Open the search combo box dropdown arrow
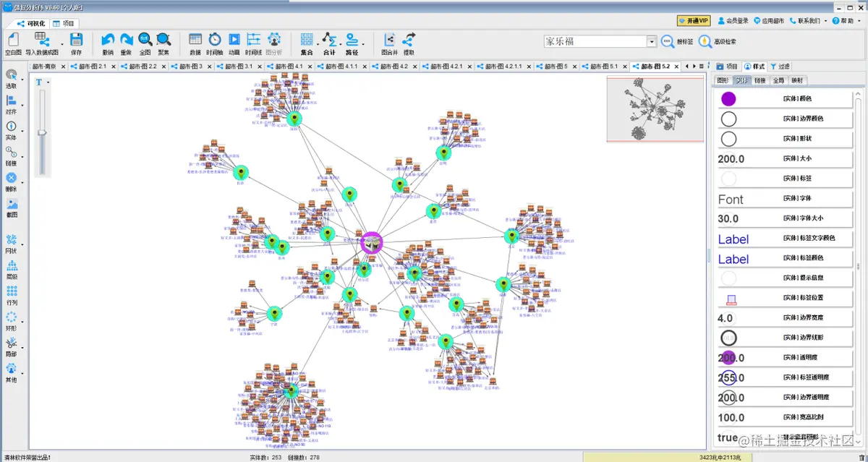 [651, 42]
